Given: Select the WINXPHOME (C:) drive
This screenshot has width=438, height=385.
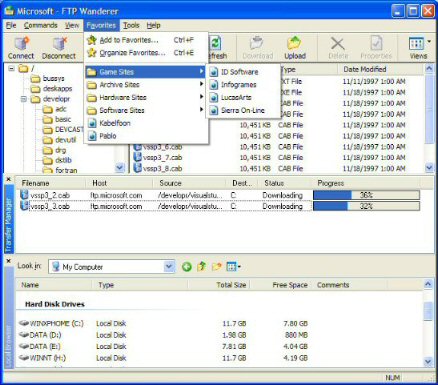Looking at the screenshot, I should (52, 323).
